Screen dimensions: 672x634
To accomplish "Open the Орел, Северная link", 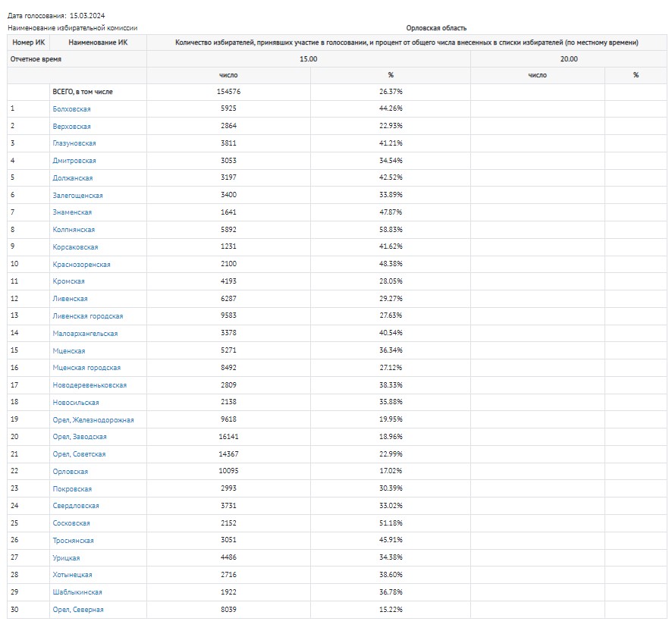I will point(78,610).
